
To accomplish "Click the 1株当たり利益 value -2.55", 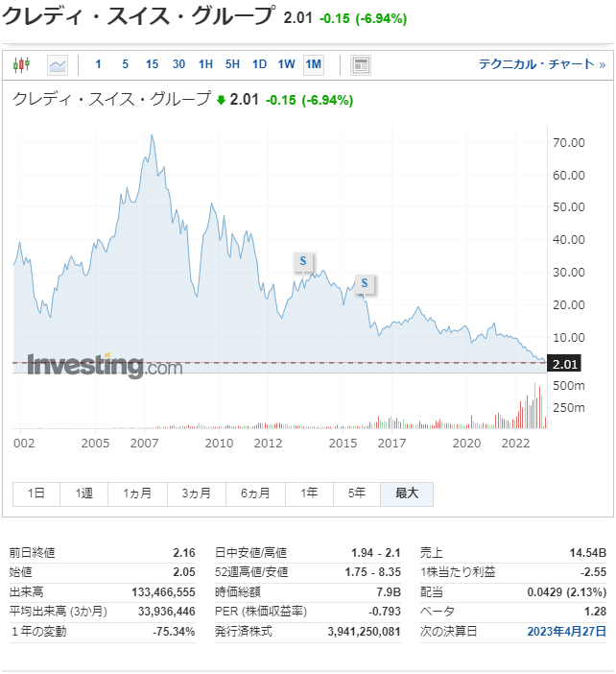I will (x=593, y=572).
